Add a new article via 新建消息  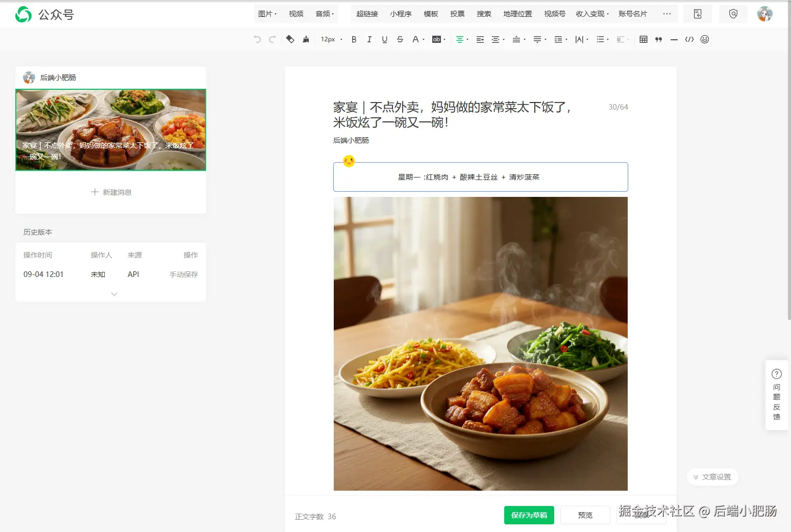click(111, 192)
